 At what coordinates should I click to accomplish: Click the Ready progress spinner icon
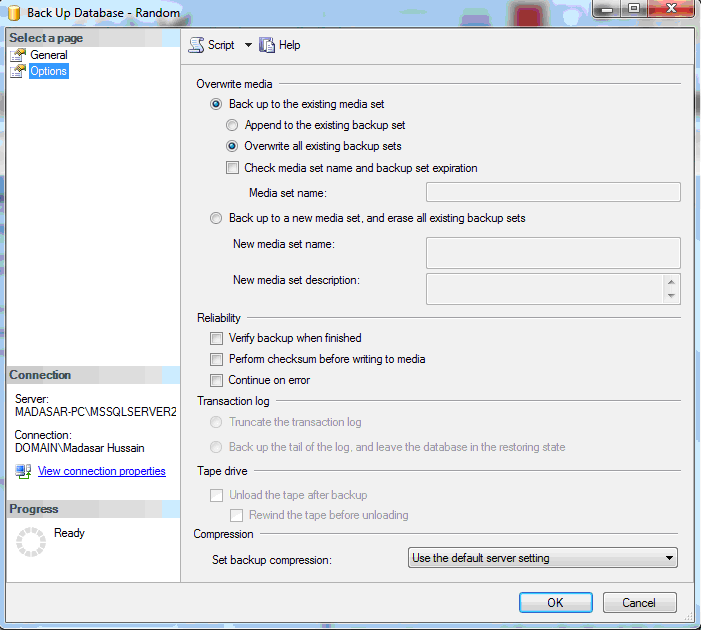pos(31,542)
